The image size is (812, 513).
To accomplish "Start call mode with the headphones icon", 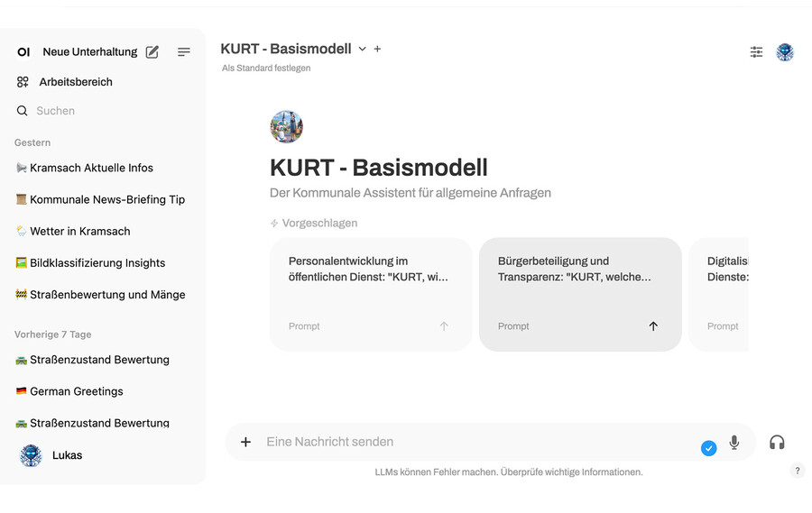I will pyautogui.click(x=777, y=442).
